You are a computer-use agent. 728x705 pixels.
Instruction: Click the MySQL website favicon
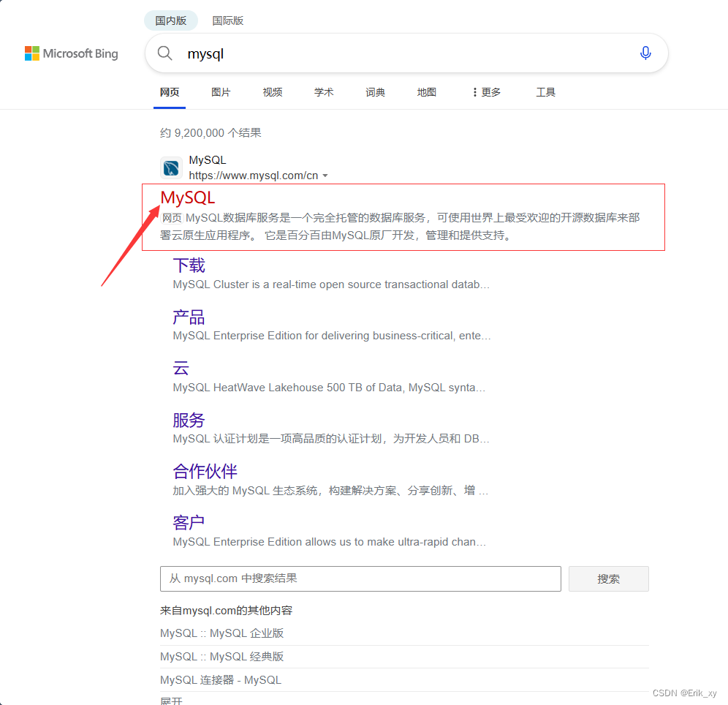170,167
